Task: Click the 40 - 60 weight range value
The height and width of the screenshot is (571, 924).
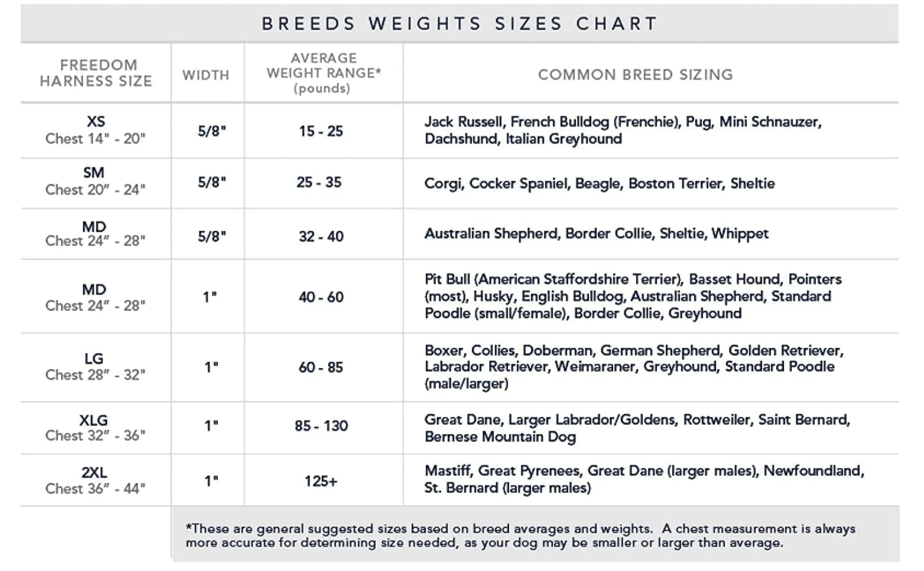Action: [321, 297]
